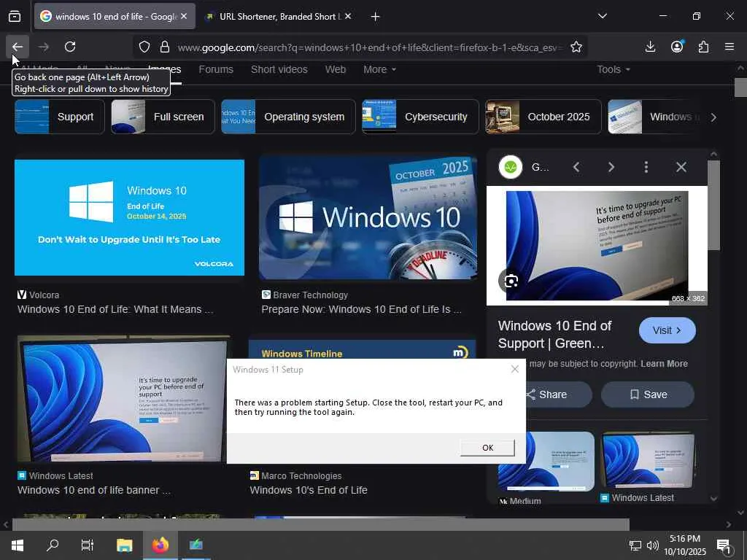Select the windows 10 end of life tab

click(x=115, y=16)
